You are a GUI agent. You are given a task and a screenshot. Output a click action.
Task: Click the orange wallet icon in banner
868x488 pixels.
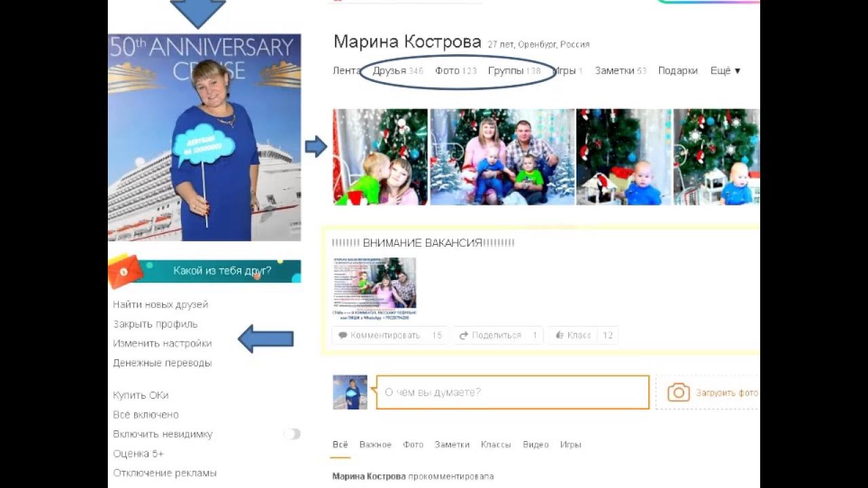click(x=125, y=271)
